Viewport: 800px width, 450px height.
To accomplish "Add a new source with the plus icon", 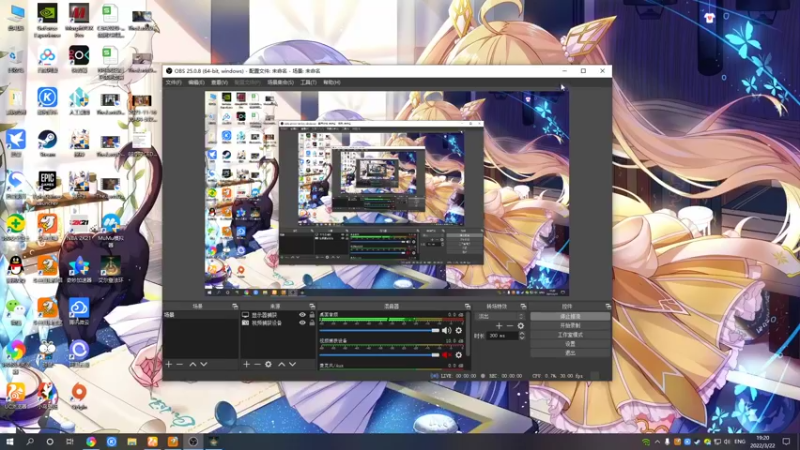I will pyautogui.click(x=246, y=364).
